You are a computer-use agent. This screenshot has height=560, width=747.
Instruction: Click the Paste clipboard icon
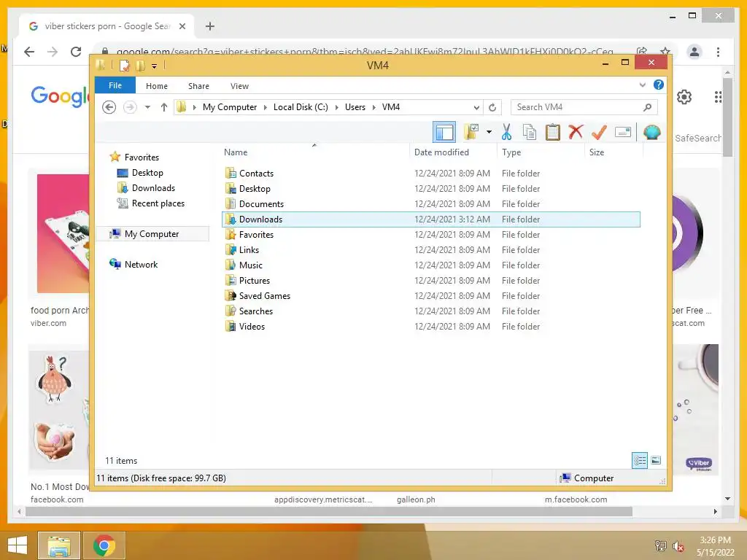552,132
